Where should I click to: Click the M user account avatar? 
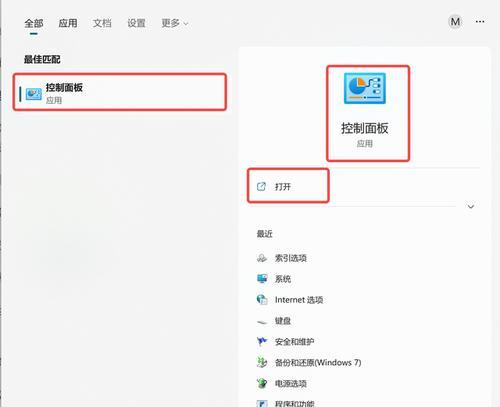tap(455, 22)
